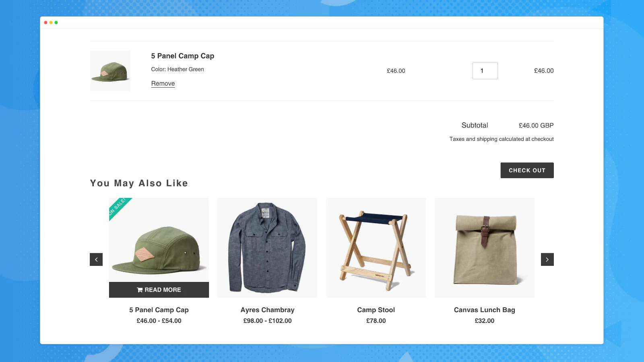Viewport: 644px width, 362px height.
Task: Open the Ayres Chambray product title
Action: [x=267, y=310]
